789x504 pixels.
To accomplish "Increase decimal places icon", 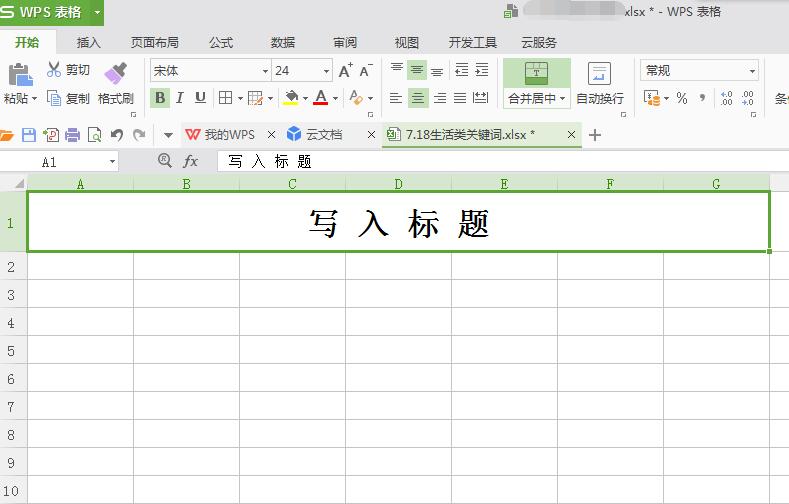I will [x=726, y=98].
